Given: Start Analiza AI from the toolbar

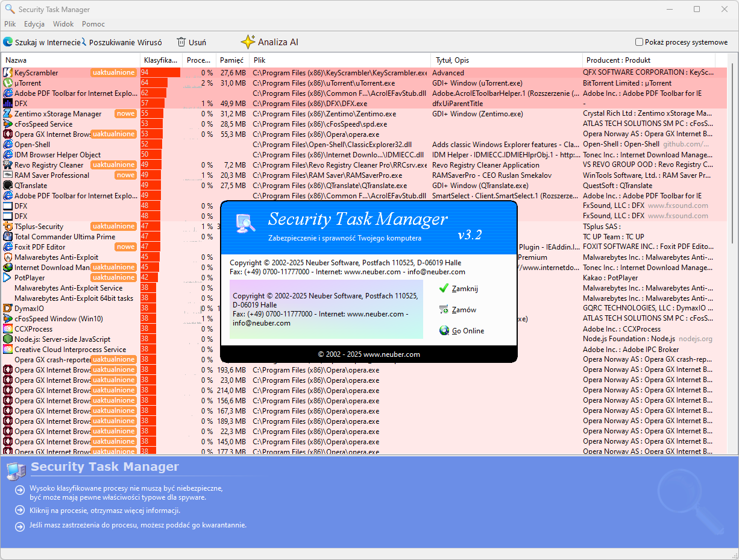Looking at the screenshot, I should 269,42.
